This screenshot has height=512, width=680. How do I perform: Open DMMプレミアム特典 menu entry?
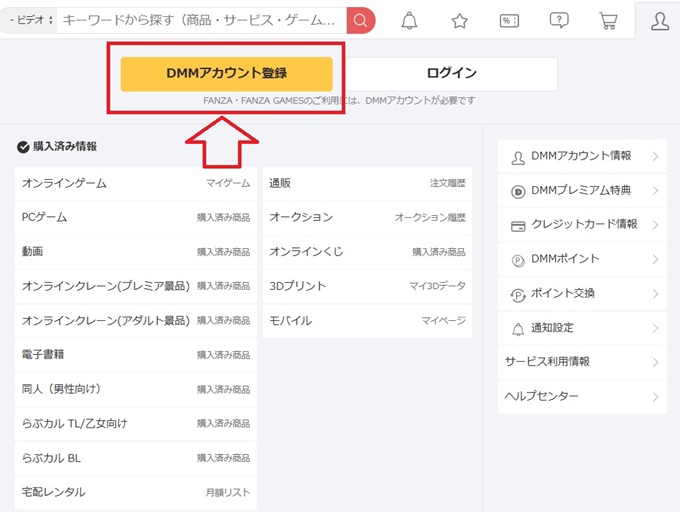coord(582,190)
